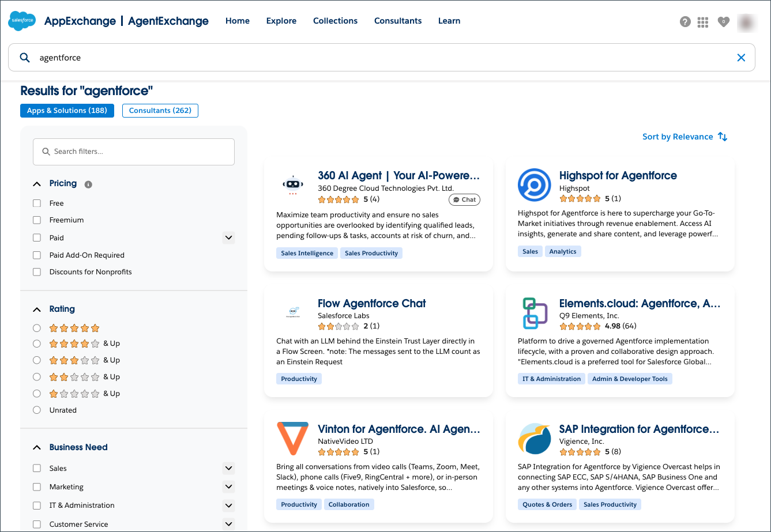Expand the IT & Administration sub-options
Screen dimensions: 771x532
(x=228, y=505)
